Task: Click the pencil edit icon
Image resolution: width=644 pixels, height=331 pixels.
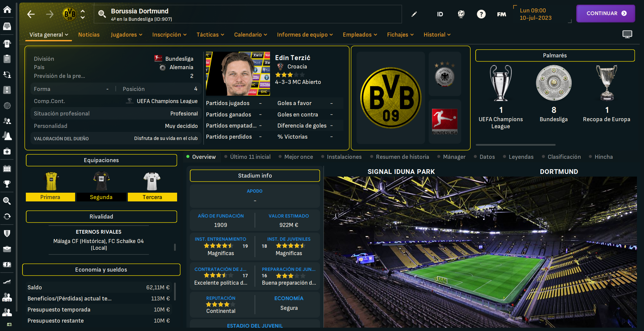Action: pos(414,14)
